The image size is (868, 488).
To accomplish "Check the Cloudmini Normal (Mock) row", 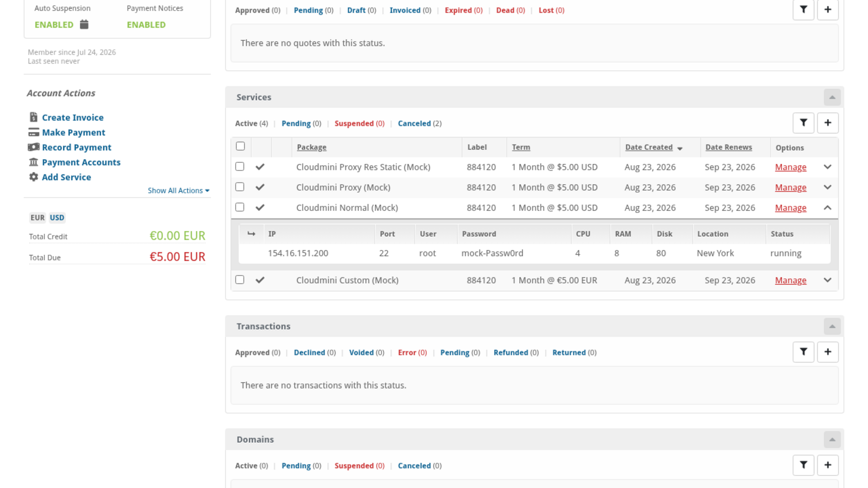I will 240,207.
